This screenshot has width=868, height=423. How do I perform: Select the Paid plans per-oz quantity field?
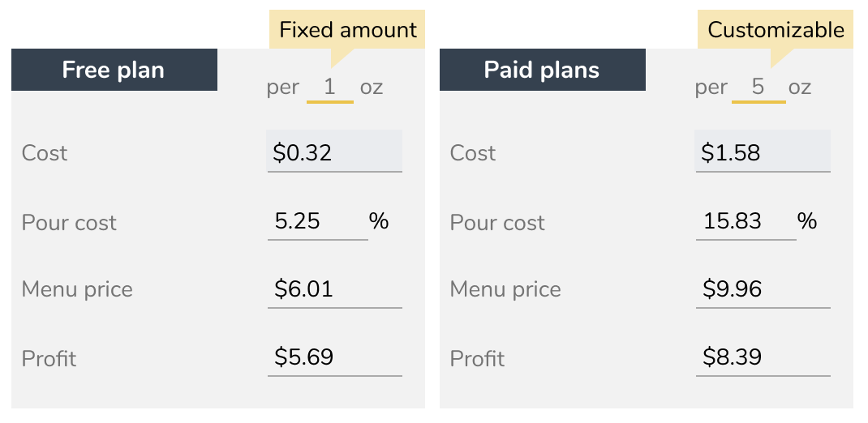[758, 88]
